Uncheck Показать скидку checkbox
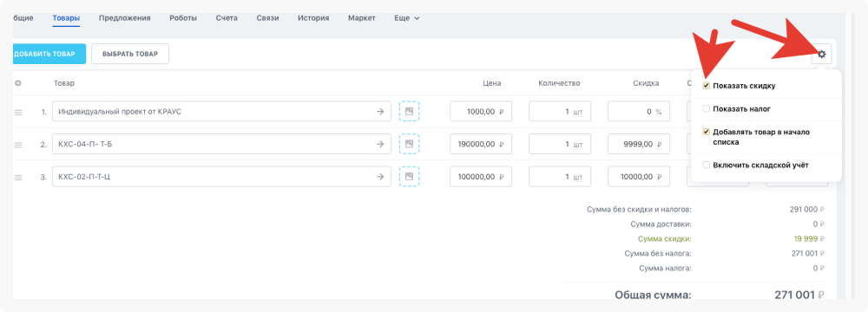This screenshot has height=312, width=868. point(706,86)
